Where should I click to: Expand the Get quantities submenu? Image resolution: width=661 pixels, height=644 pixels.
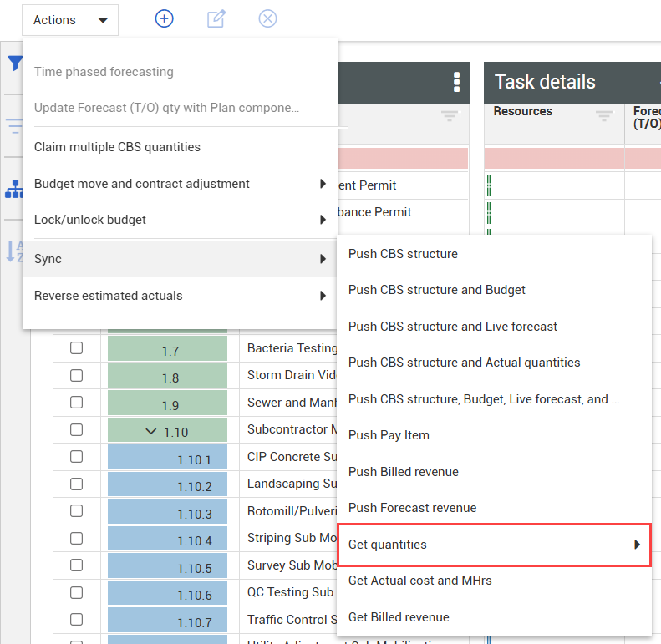(x=493, y=545)
